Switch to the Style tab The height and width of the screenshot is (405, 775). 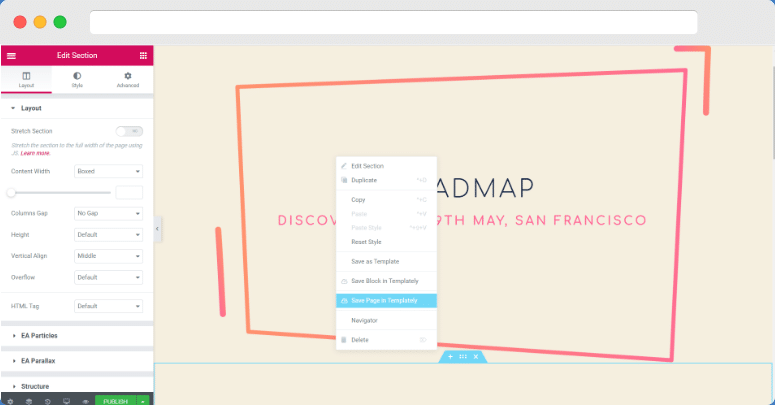point(77,80)
